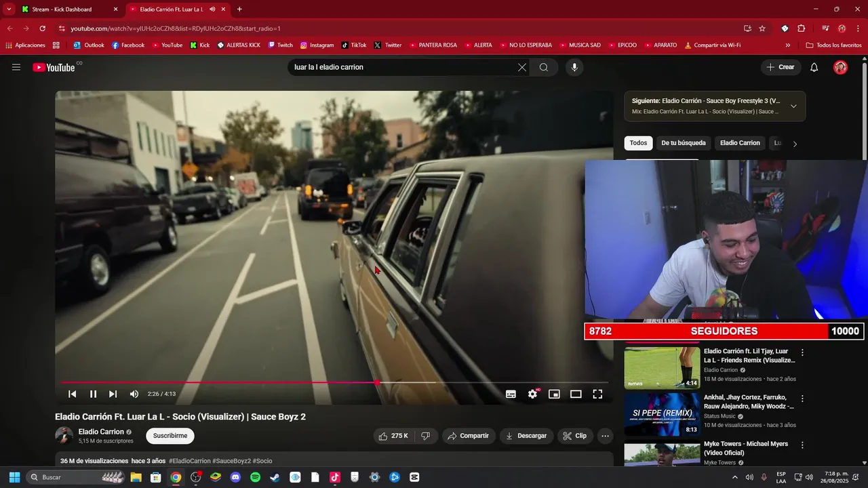Start voice search with the microphone icon

[x=574, y=67]
